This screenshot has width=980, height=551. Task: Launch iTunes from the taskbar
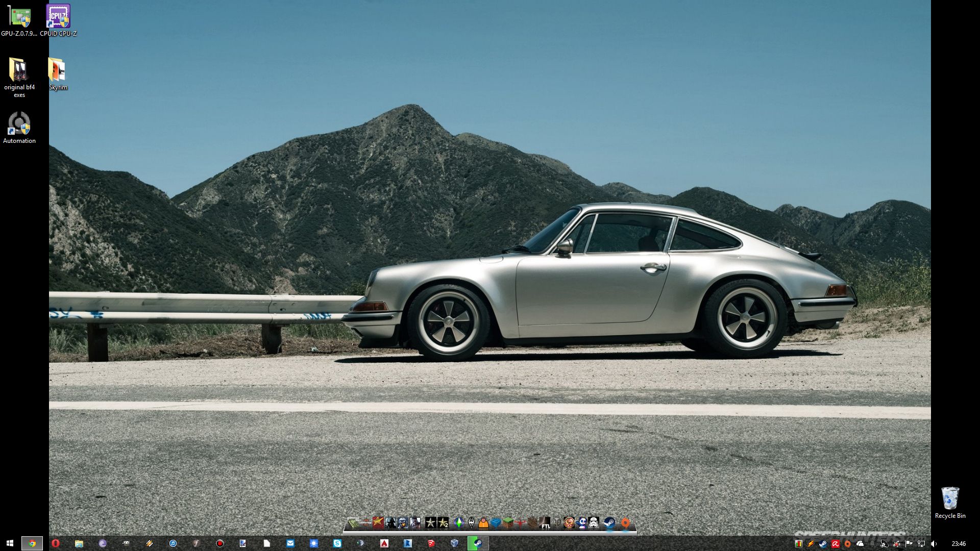coord(173,543)
